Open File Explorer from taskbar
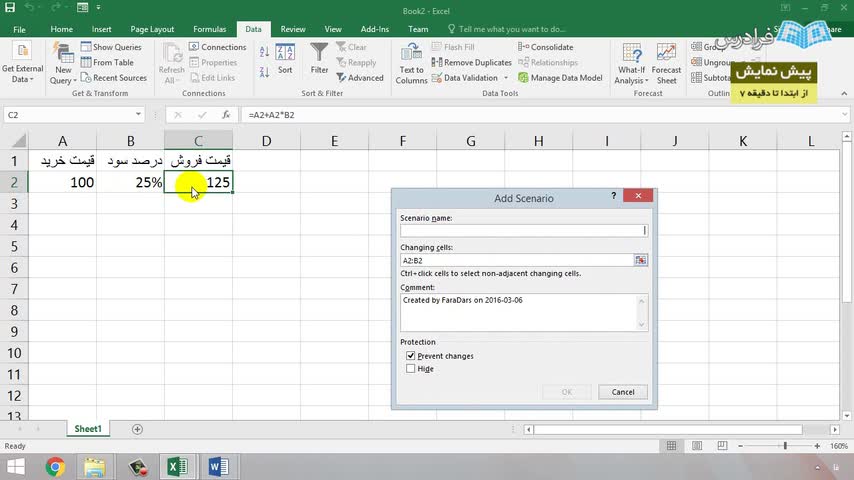The height and width of the screenshot is (480, 854). 95,467
